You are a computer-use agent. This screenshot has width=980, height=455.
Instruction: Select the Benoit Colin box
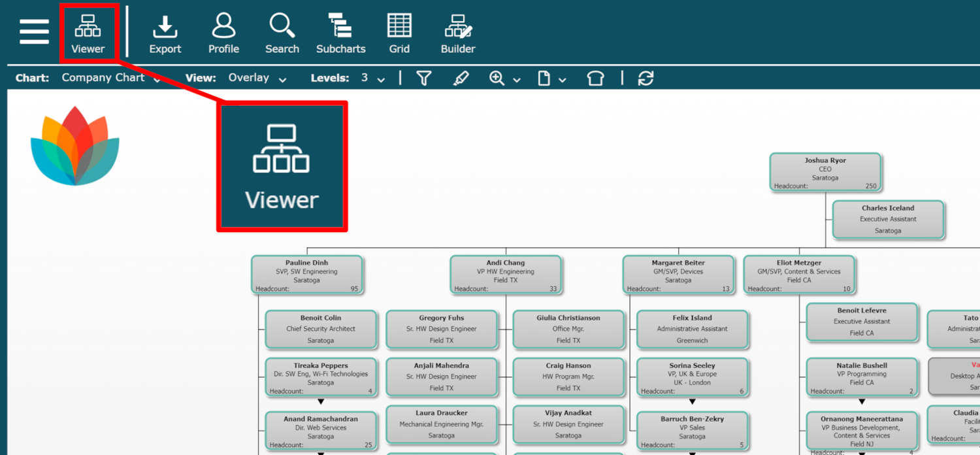tap(321, 329)
